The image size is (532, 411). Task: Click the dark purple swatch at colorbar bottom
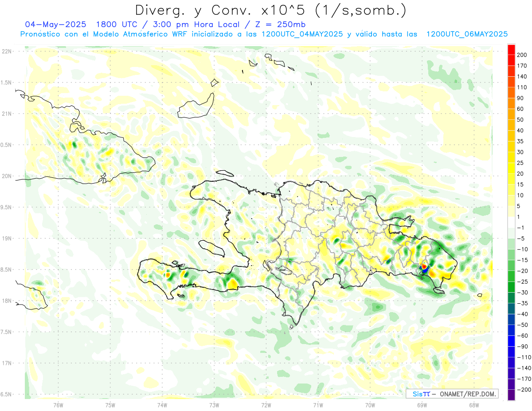511,395
